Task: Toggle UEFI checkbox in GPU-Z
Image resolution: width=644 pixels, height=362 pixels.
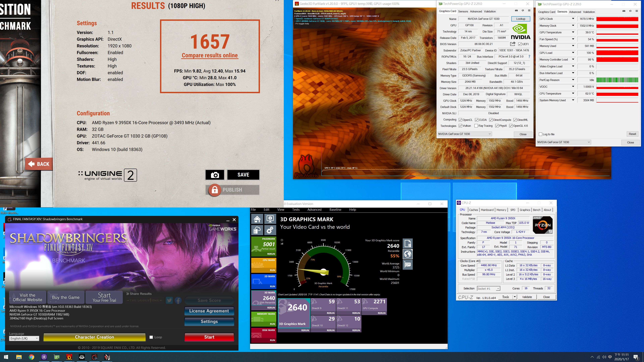Action: (x=520, y=44)
